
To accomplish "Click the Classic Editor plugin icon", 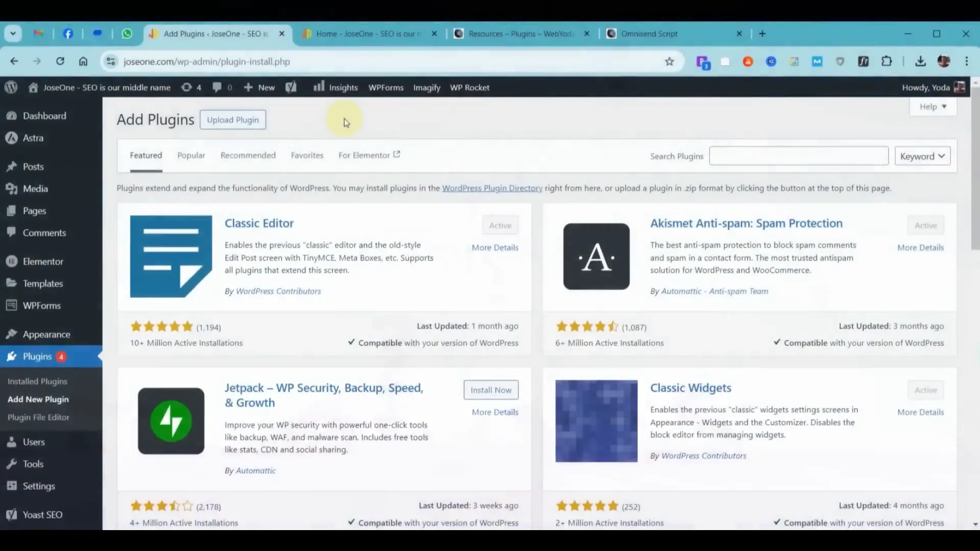I will (x=171, y=256).
